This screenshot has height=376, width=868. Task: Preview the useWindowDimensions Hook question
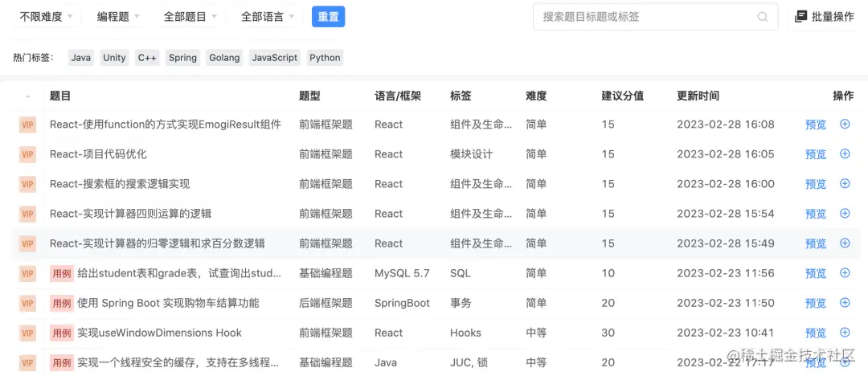816,333
